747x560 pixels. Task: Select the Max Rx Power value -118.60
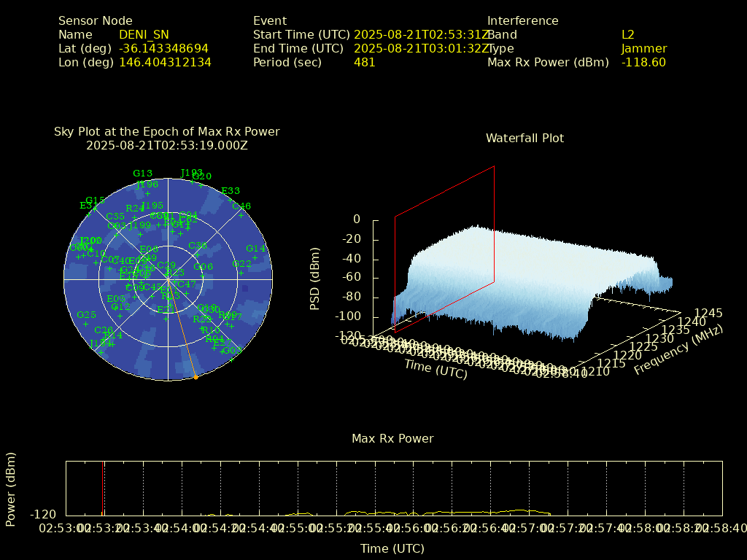pyautogui.click(x=643, y=63)
